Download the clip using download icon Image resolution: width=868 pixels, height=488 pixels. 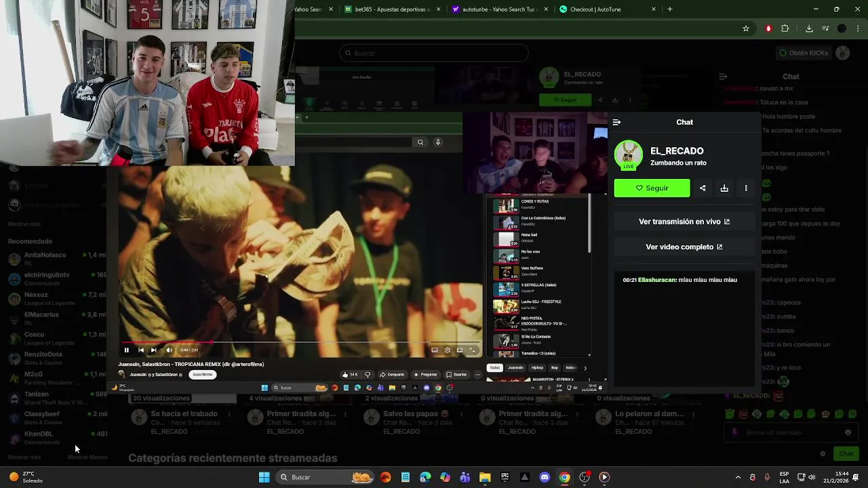(x=724, y=188)
